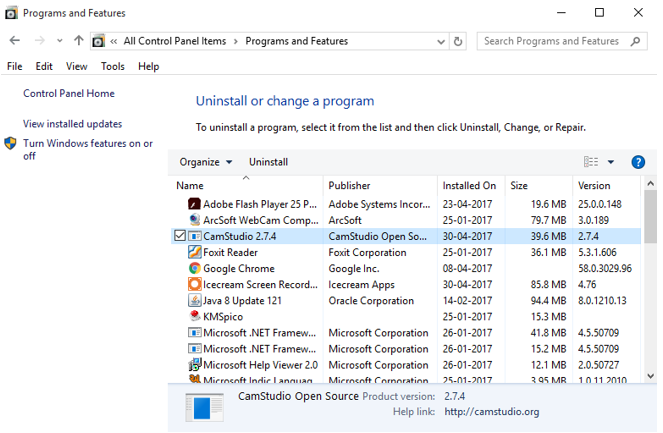Image resolution: width=663 pixels, height=433 pixels.
Task: Click All Control Panel Items breadcrumb
Action: [175, 41]
